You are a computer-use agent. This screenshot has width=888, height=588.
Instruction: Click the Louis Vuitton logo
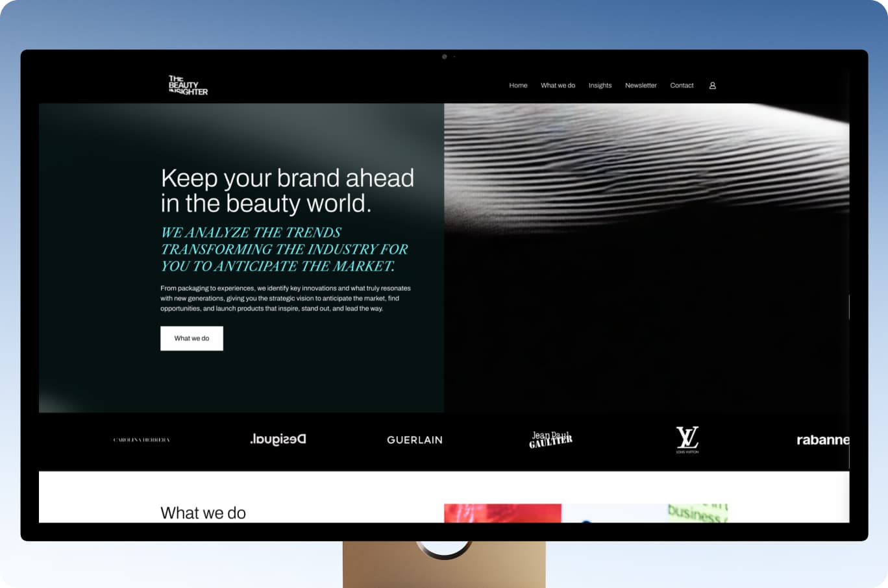point(687,439)
